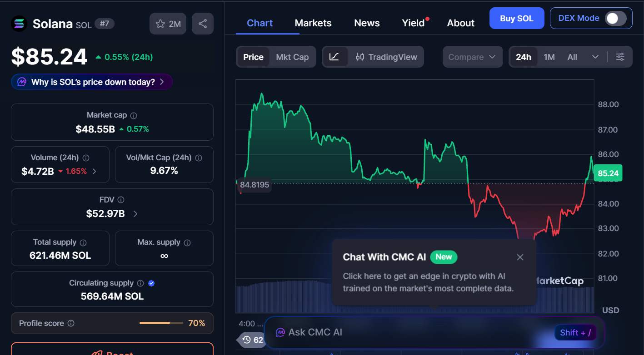Screen dimensions: 644x355
Task: Switch to the Markets tab
Action: point(313,23)
